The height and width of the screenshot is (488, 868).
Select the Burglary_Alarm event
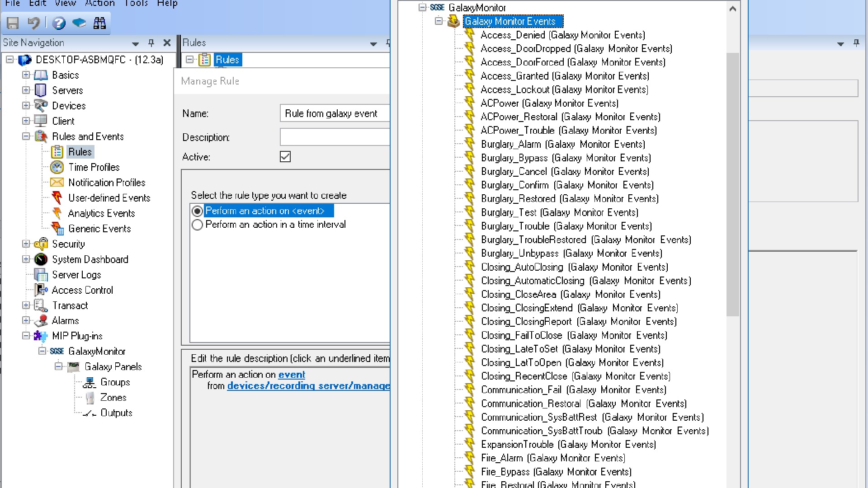point(562,145)
